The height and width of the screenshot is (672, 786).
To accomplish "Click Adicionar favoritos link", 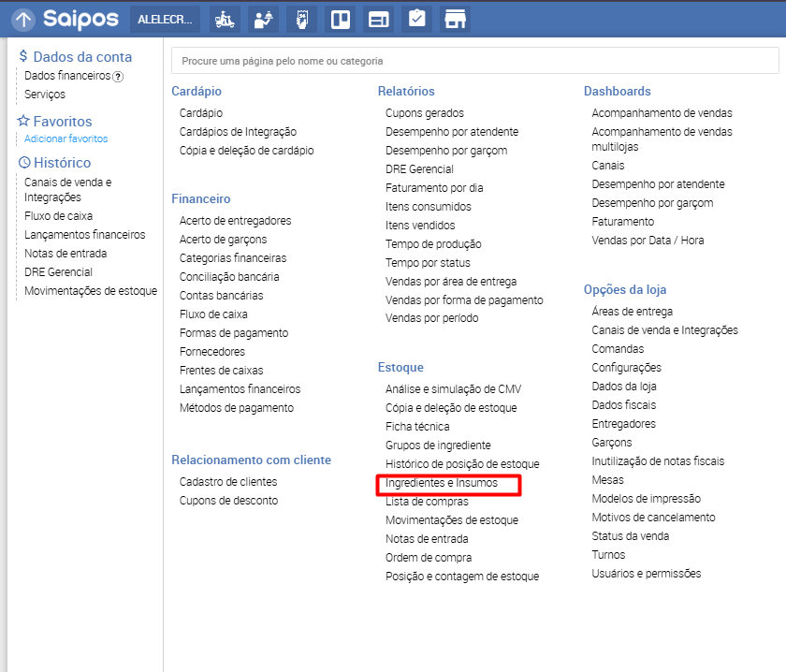I will pyautogui.click(x=65, y=139).
